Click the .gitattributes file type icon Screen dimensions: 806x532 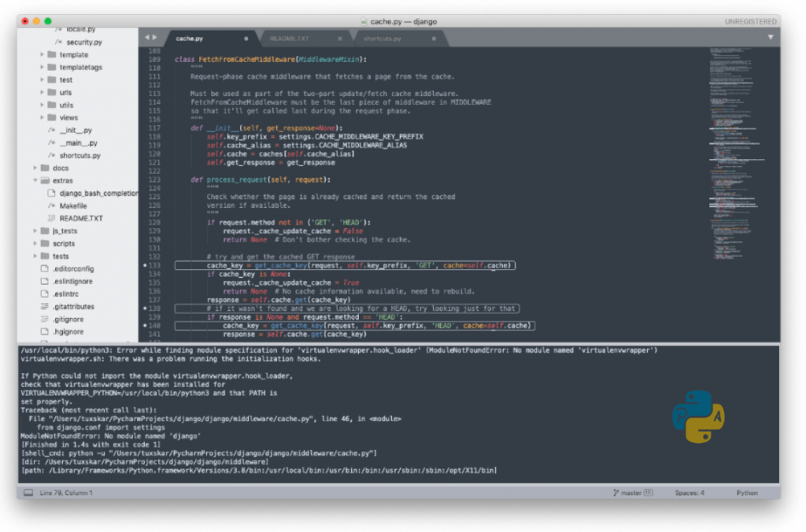tap(44, 306)
